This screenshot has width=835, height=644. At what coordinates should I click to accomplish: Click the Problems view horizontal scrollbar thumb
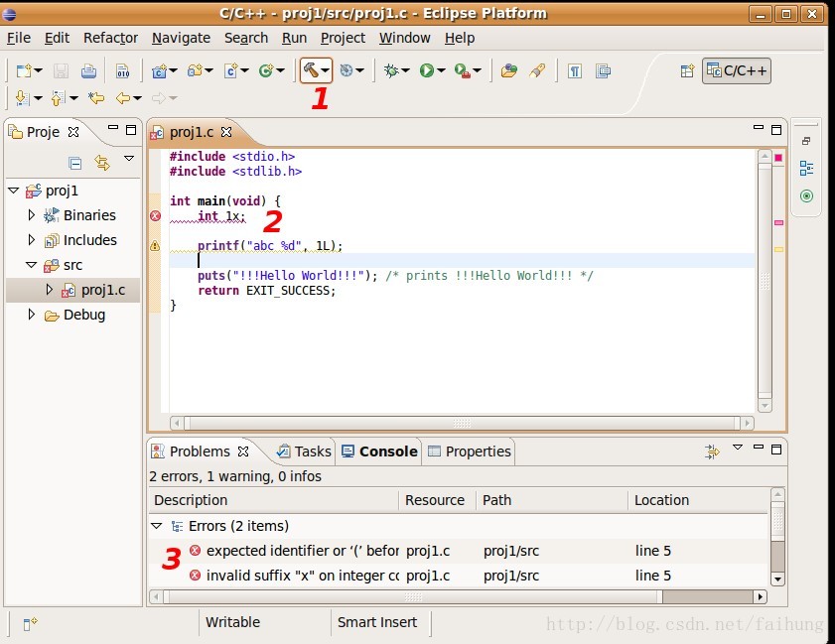pyautogui.click(x=413, y=597)
